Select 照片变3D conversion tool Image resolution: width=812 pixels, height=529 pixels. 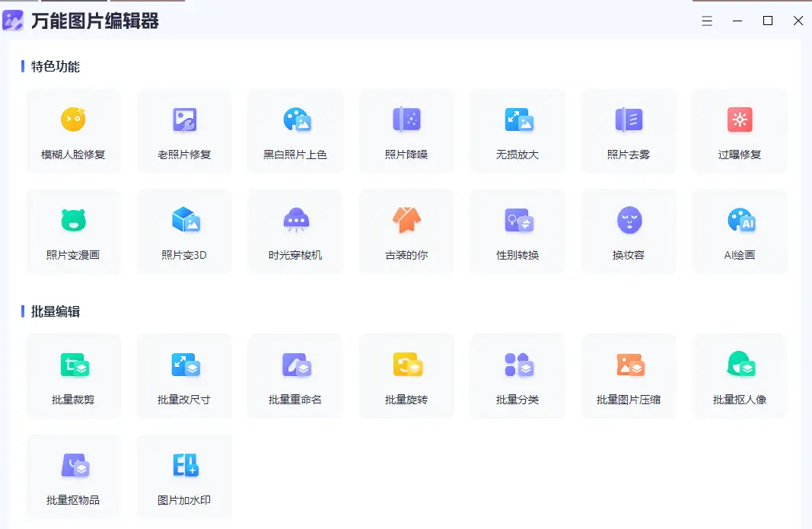(184, 231)
